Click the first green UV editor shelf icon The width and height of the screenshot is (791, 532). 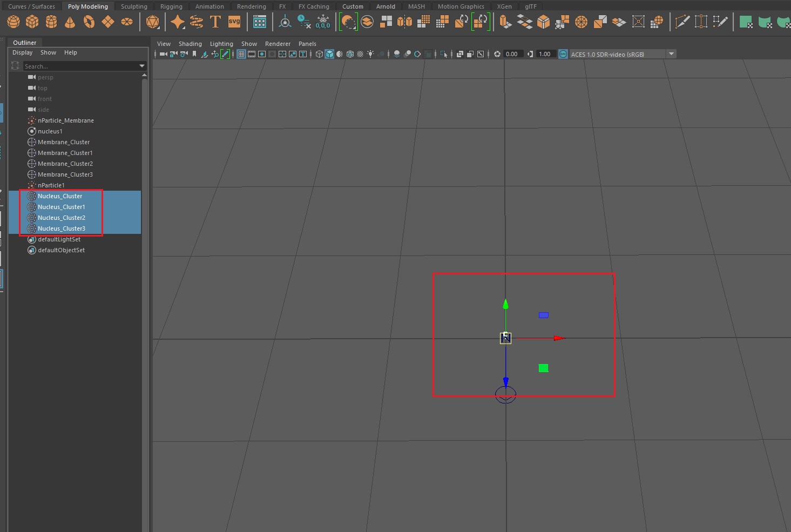pyautogui.click(x=746, y=22)
